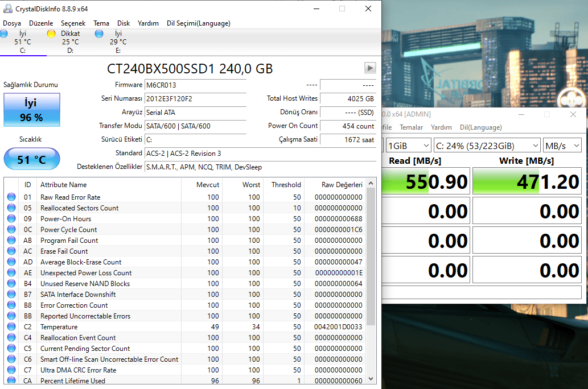The height and width of the screenshot is (389, 588).
Task: Click status orb of Ultra DMA CRC Error Rate
Action: 11,370
